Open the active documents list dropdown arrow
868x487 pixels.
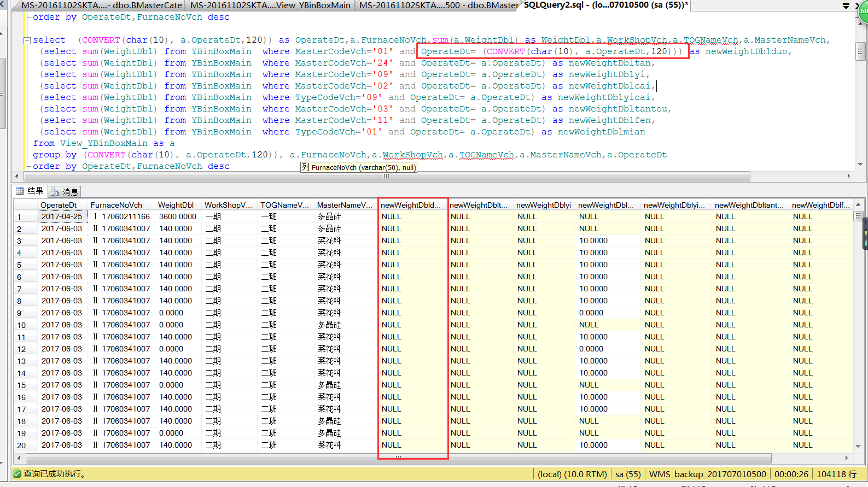(846, 6)
